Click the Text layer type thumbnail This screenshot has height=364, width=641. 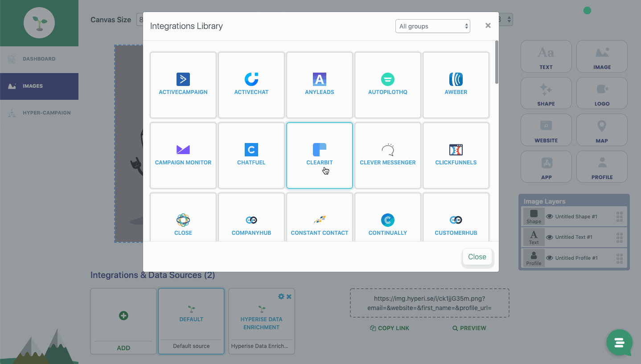(534, 237)
